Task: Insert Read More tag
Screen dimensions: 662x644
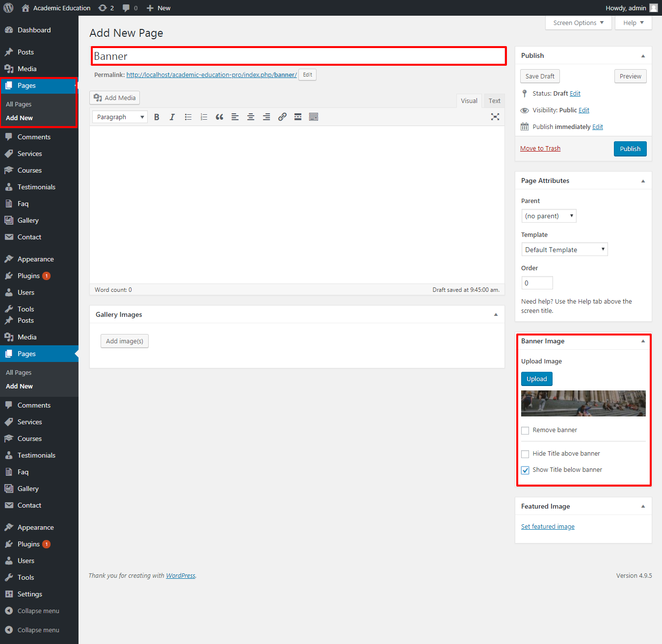Action: pyautogui.click(x=298, y=117)
